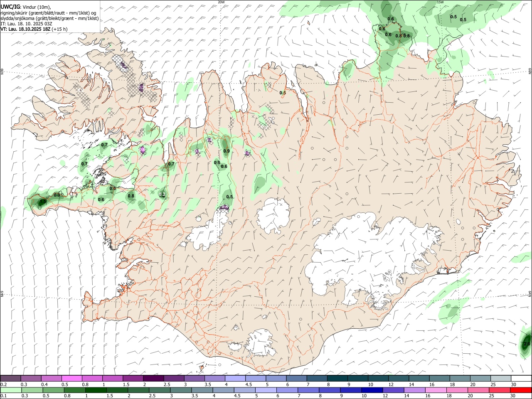
Task: Click the 20W longitude label
Action: 221,2
